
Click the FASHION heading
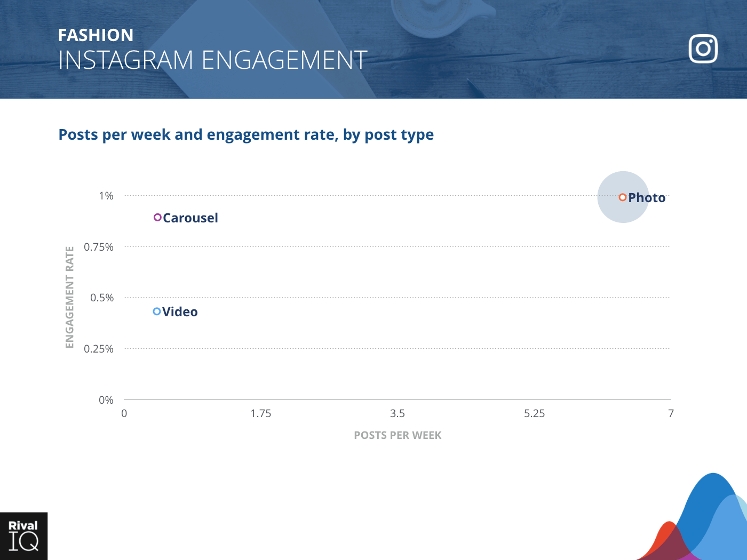[96, 35]
